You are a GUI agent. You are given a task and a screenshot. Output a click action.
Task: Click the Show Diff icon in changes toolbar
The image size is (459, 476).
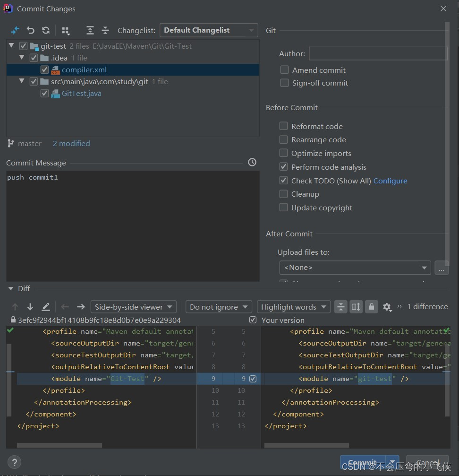point(15,30)
